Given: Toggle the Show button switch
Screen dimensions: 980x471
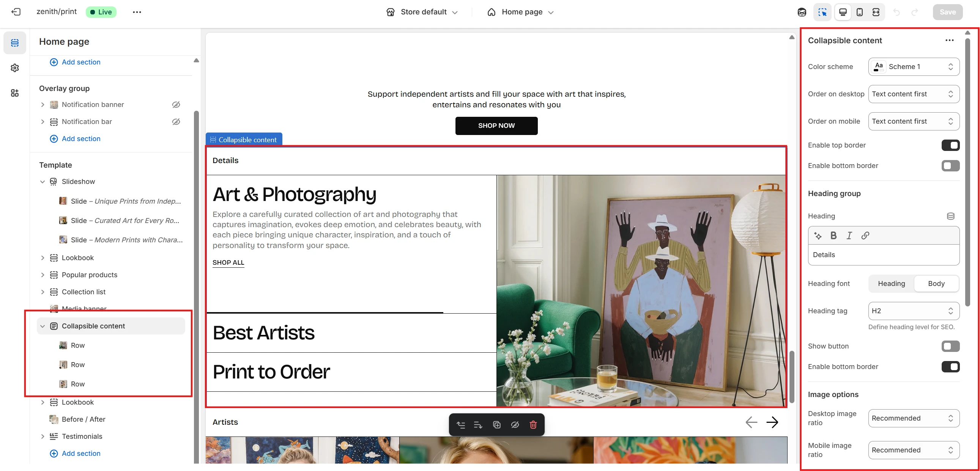Looking at the screenshot, I should coord(950,346).
